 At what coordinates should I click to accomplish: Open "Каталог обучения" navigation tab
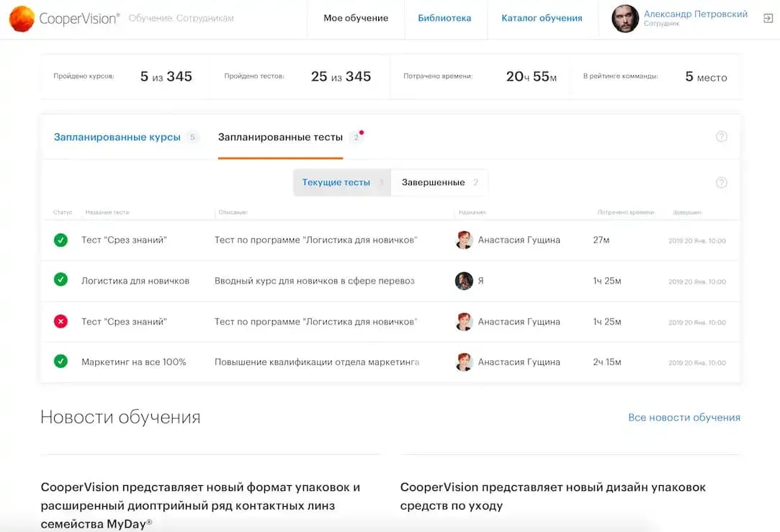tap(542, 19)
